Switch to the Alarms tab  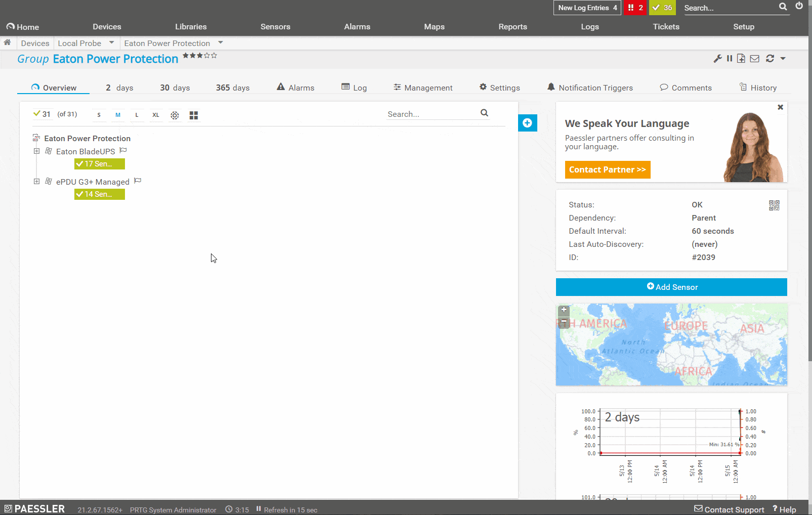coord(295,88)
